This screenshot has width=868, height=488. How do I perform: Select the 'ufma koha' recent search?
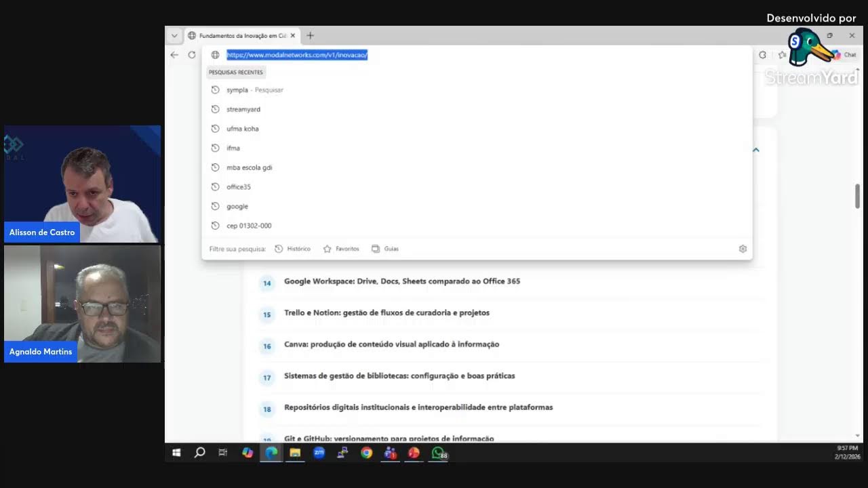477,129
